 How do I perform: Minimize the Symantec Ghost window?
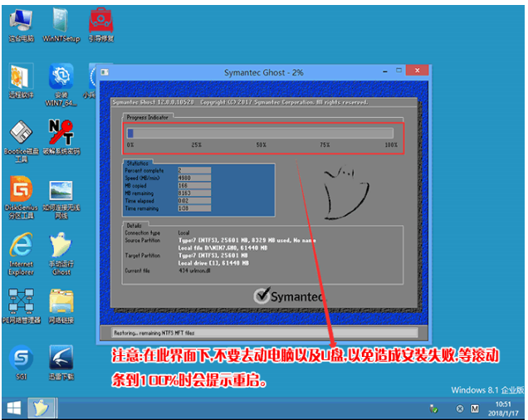(x=385, y=71)
